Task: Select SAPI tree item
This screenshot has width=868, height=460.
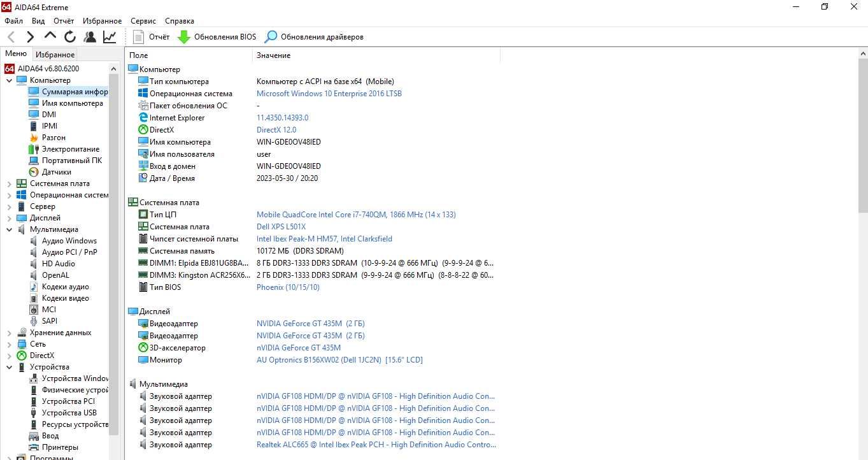Action: (43, 320)
